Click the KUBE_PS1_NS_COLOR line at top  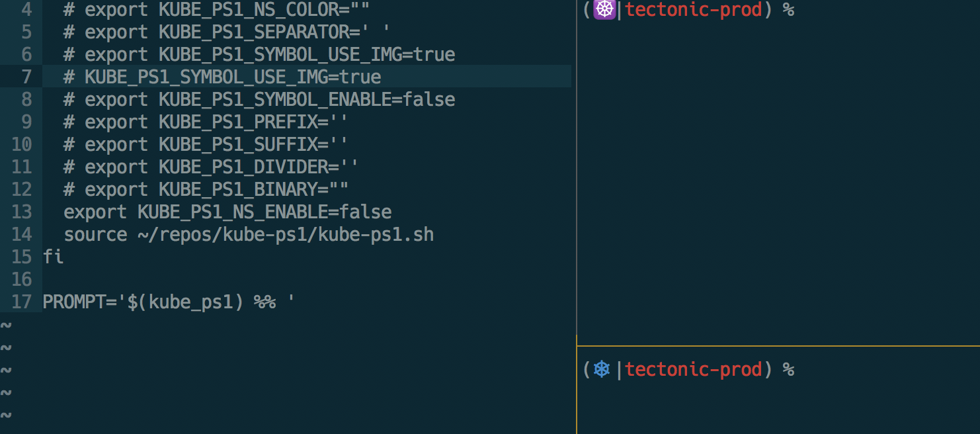click(x=217, y=9)
